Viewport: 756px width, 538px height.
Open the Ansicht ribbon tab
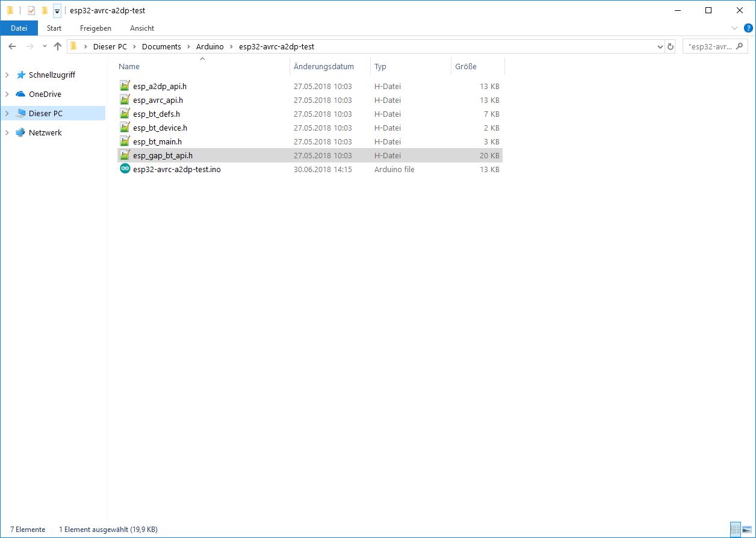pos(142,28)
